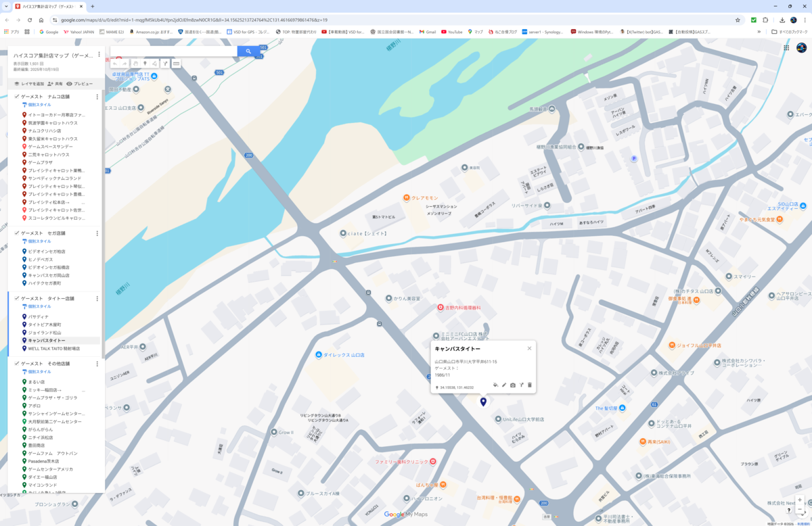This screenshot has width=812, height=526.
Task: Click the map zoom in plus button
Action: click(x=800, y=500)
